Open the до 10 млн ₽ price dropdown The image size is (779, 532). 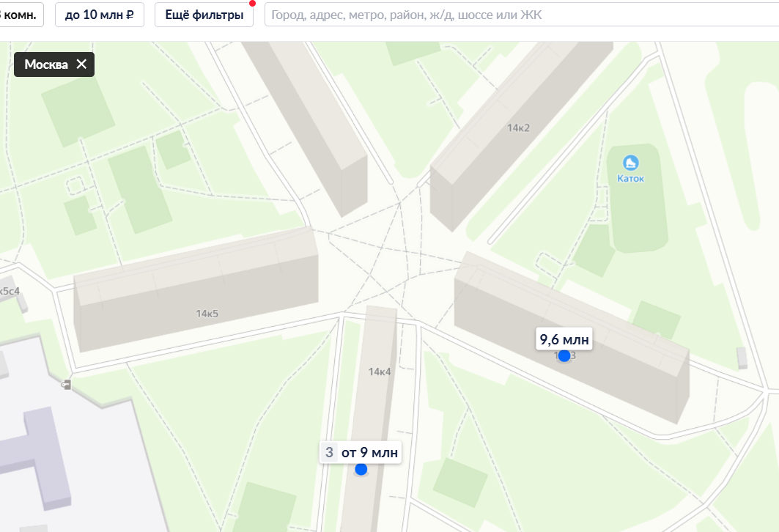pos(100,15)
